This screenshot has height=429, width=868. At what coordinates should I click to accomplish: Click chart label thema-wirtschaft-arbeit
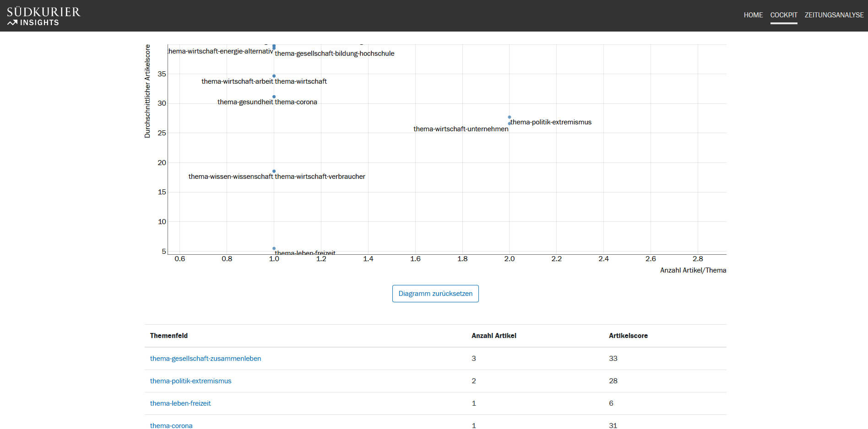coord(237,81)
